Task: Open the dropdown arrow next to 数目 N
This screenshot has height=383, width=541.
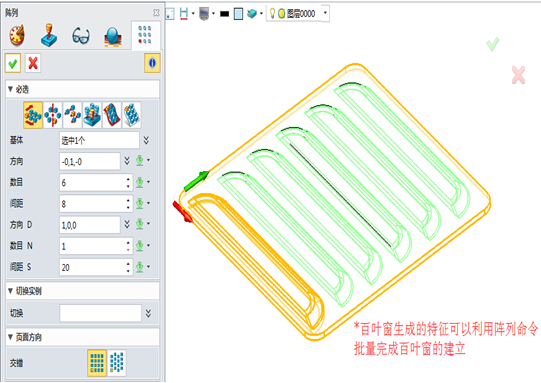Action: point(148,246)
